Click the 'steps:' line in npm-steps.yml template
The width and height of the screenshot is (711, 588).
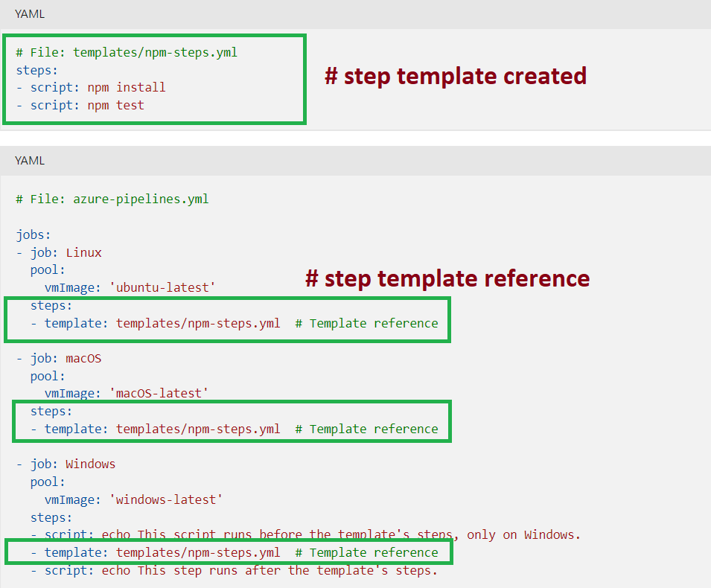click(36, 70)
